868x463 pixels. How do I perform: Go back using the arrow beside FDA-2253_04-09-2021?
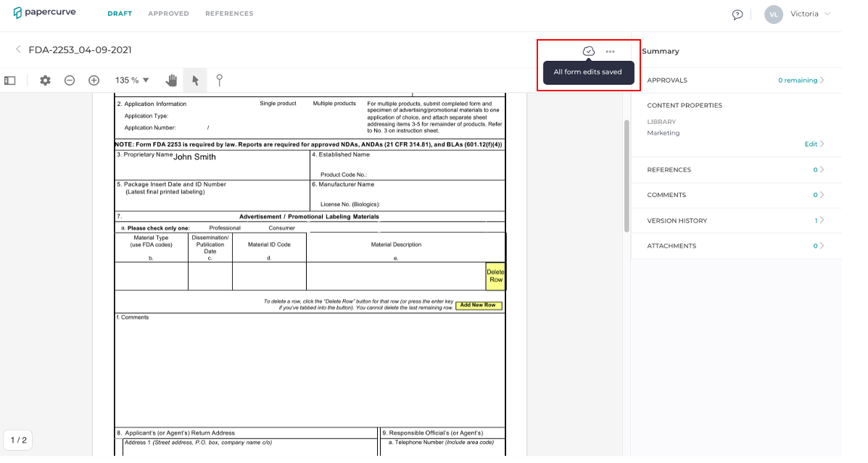(18, 49)
